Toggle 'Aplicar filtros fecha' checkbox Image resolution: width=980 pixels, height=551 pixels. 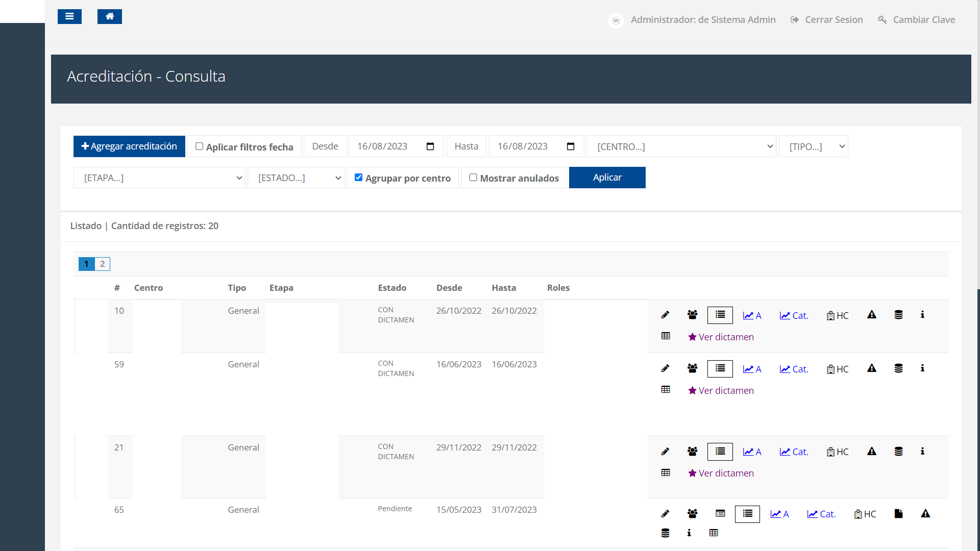pos(199,146)
